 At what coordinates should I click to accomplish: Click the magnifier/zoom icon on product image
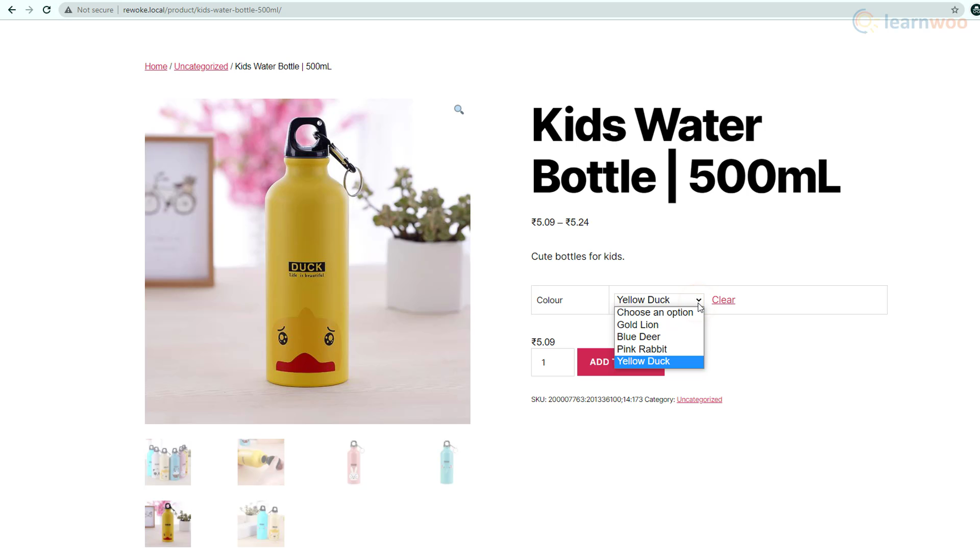[x=459, y=109]
